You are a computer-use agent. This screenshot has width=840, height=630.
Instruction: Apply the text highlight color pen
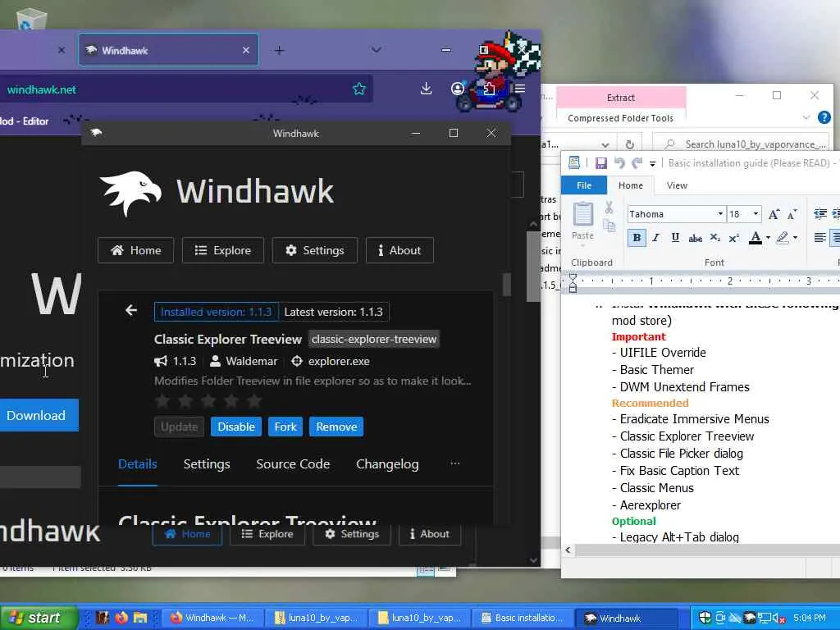(782, 238)
